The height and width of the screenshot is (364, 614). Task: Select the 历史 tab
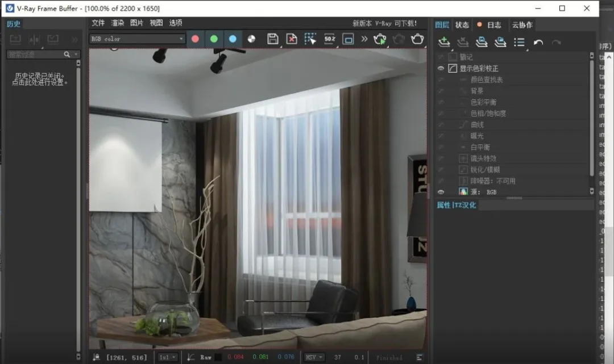(x=13, y=23)
